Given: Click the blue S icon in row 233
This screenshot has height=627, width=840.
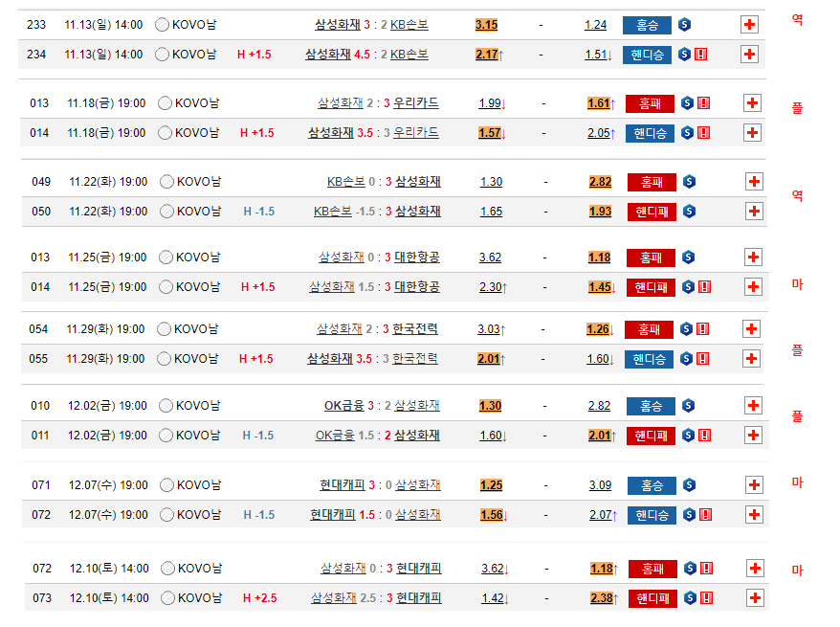Looking at the screenshot, I should [x=685, y=25].
